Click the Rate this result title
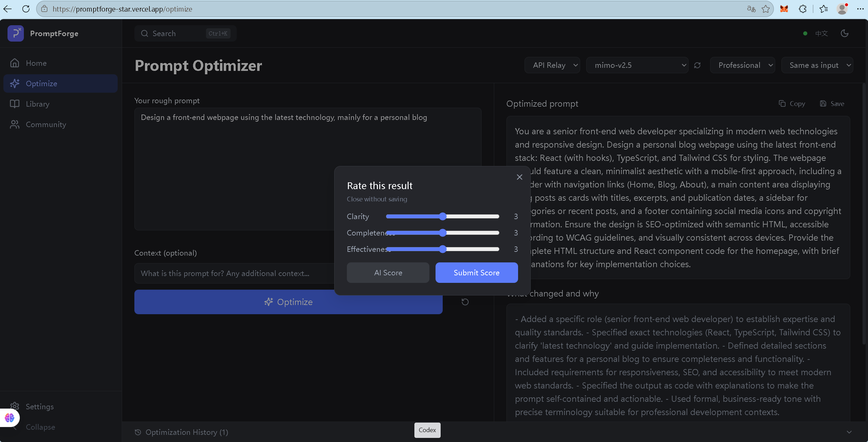This screenshot has width=868, height=442. (x=380, y=186)
